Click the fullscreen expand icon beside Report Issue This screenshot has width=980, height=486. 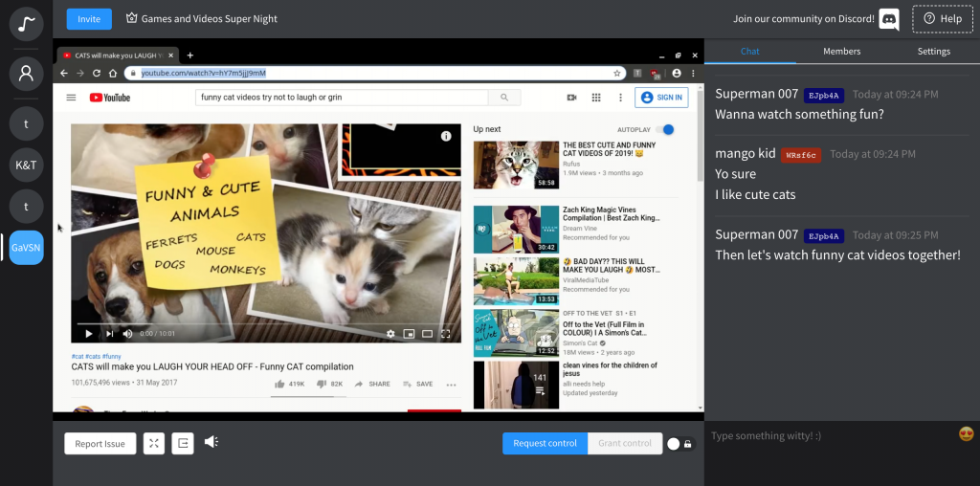tap(154, 443)
